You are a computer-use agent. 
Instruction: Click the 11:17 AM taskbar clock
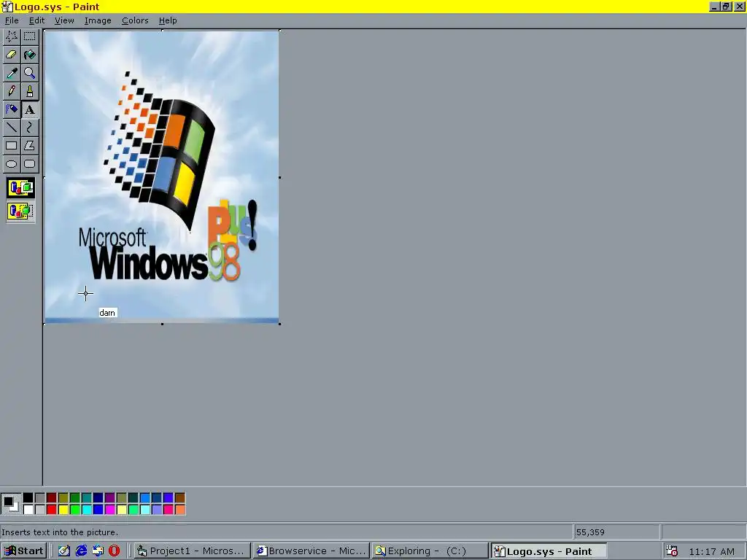(712, 551)
